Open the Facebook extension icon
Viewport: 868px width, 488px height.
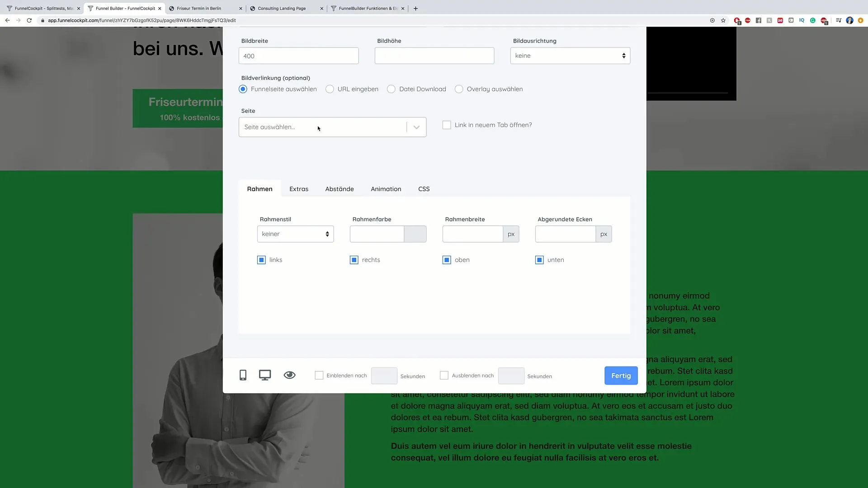759,20
